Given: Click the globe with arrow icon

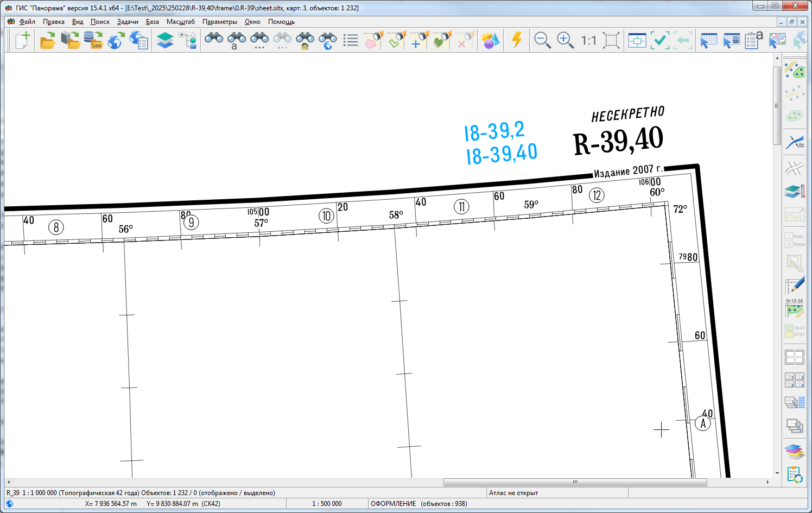Looking at the screenshot, I should point(116,40).
